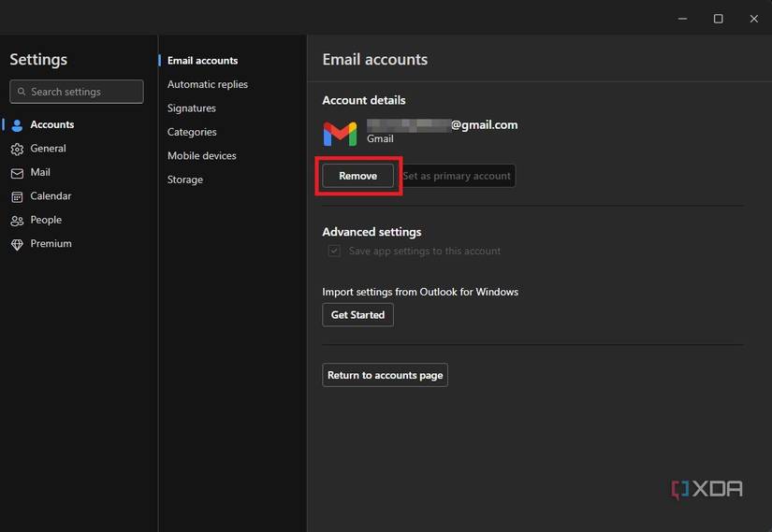
Task: Click the Premium diamond icon
Action: [17, 244]
